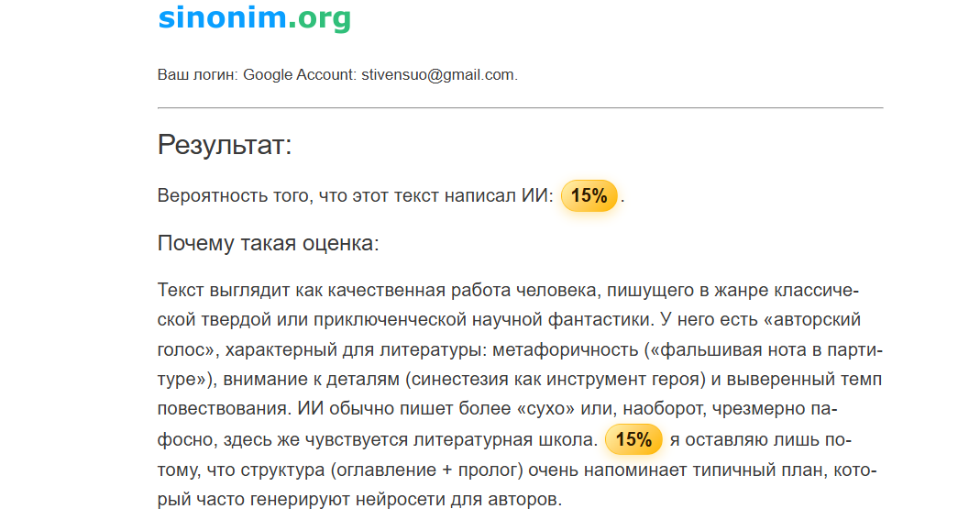980x531 pixels.
Task: Click the Почему такая оценка heading
Action: (x=268, y=243)
